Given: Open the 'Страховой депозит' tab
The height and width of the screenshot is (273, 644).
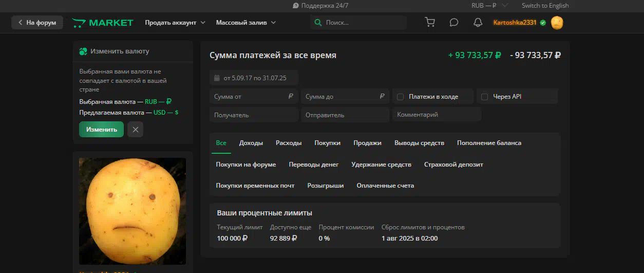Looking at the screenshot, I should coord(453,165).
